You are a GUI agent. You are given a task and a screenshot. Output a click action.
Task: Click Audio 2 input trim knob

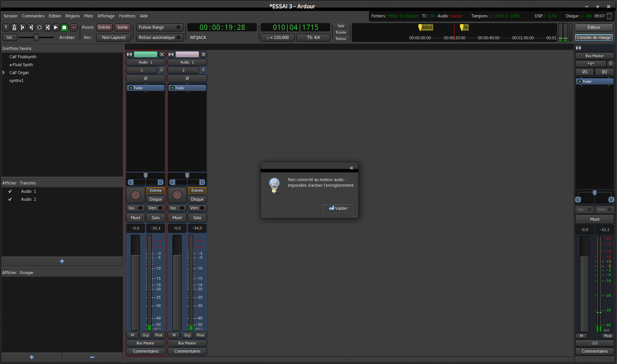click(204, 70)
